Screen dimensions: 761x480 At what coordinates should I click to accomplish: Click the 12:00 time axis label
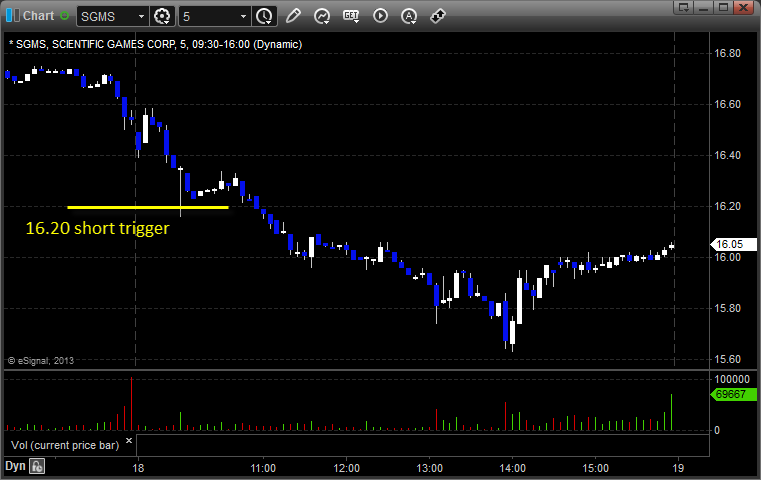click(x=347, y=468)
